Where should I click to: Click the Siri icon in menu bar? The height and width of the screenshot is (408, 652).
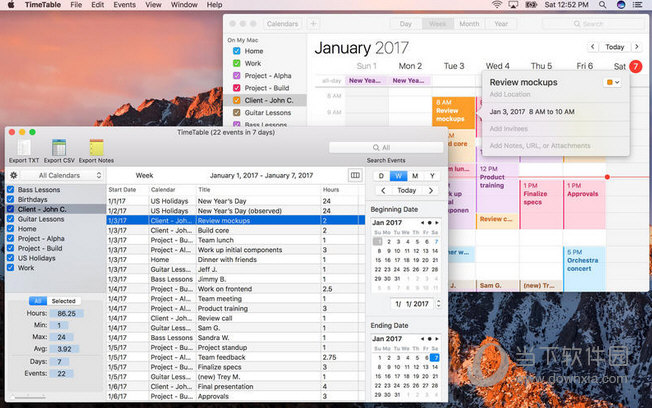coord(621,5)
